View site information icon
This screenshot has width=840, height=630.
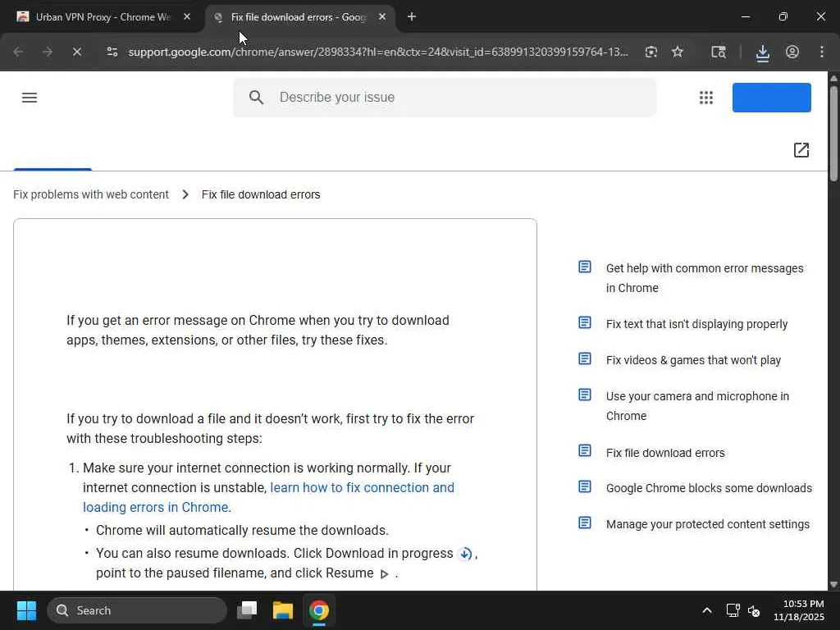pyautogui.click(x=112, y=52)
